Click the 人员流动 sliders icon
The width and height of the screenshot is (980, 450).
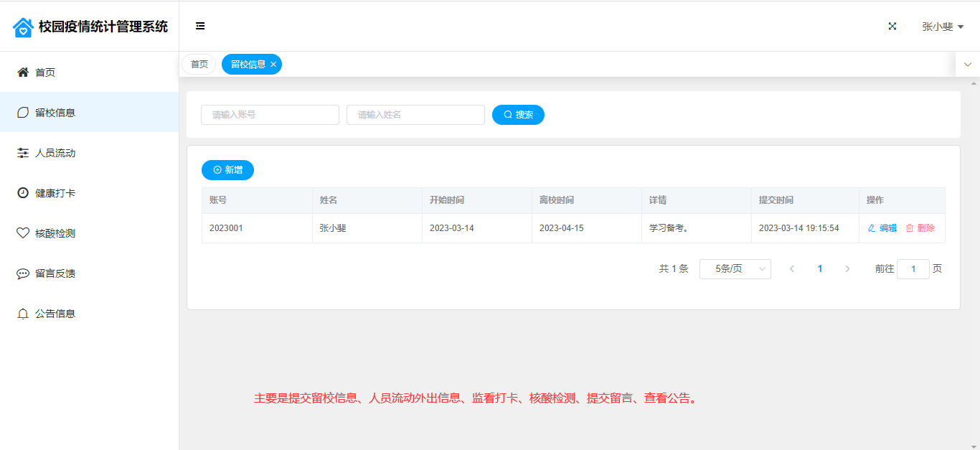tap(23, 153)
